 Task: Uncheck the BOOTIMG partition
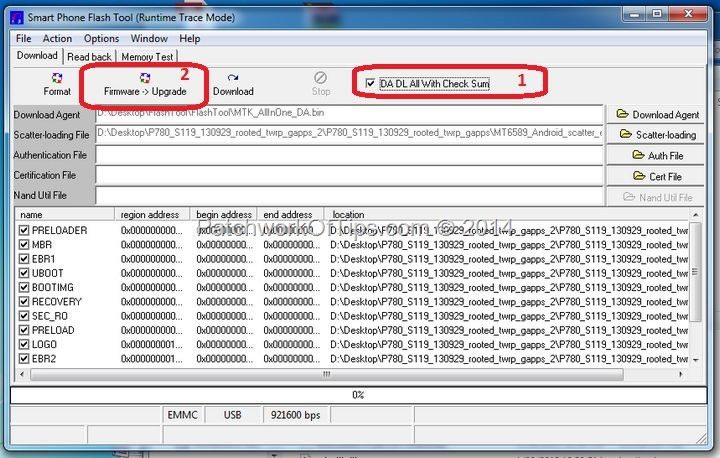(x=24, y=287)
